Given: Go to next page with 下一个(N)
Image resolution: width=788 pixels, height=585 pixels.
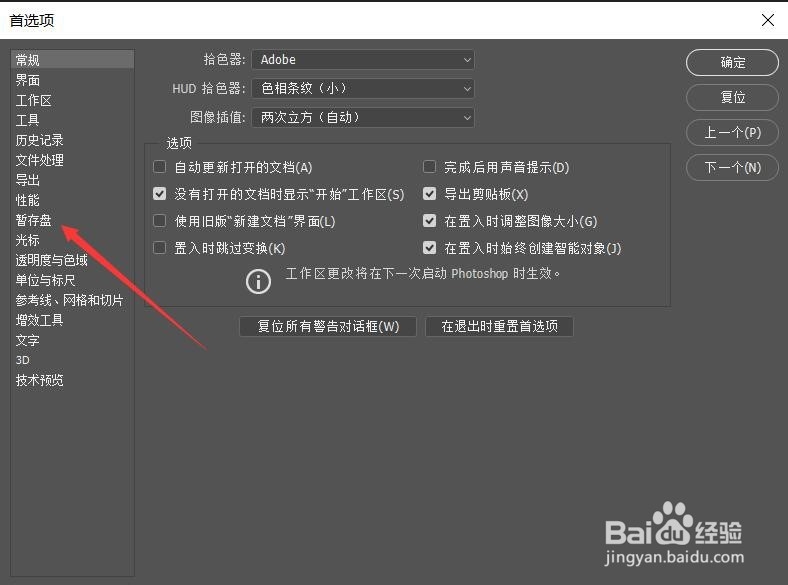Looking at the screenshot, I should 732,167.
